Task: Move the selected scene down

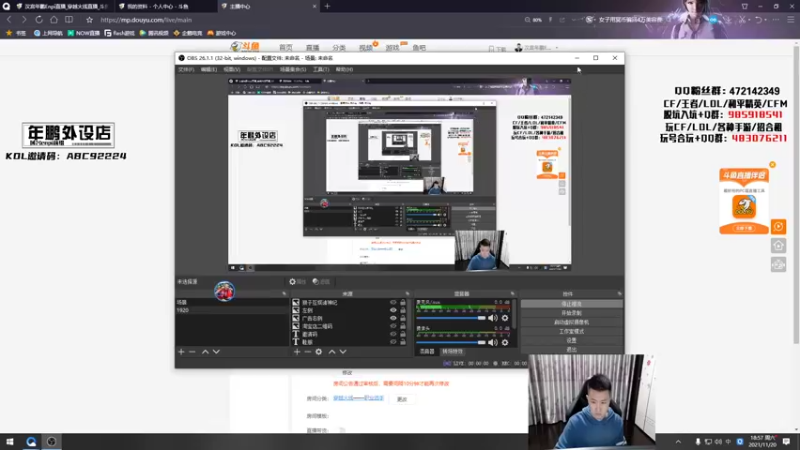Action: click(x=216, y=352)
